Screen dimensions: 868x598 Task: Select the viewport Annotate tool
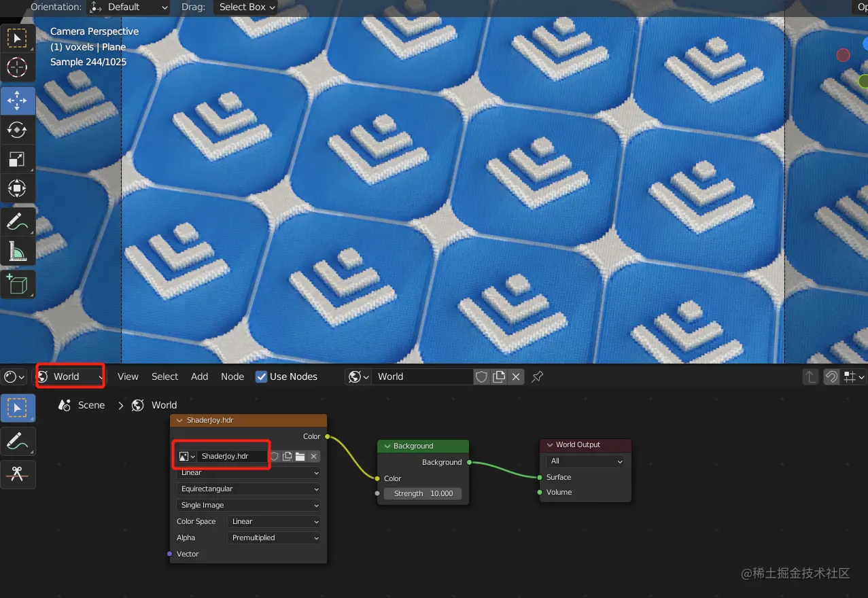17,222
